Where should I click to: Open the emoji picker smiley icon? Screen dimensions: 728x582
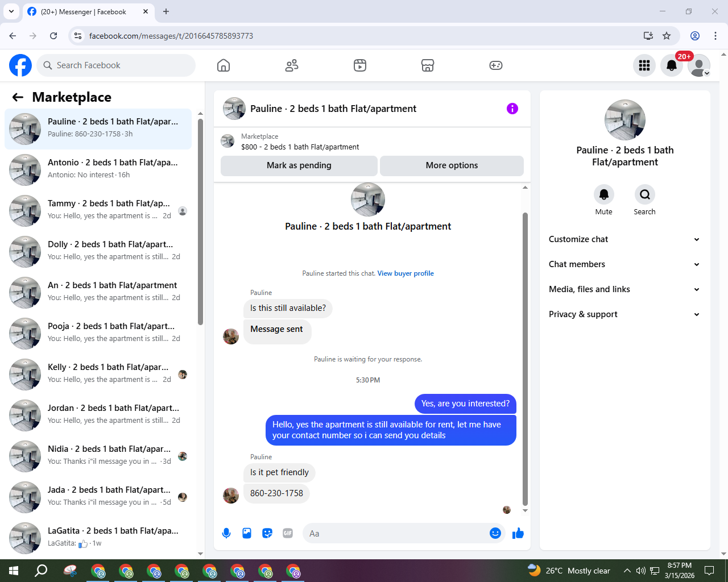pos(495,533)
